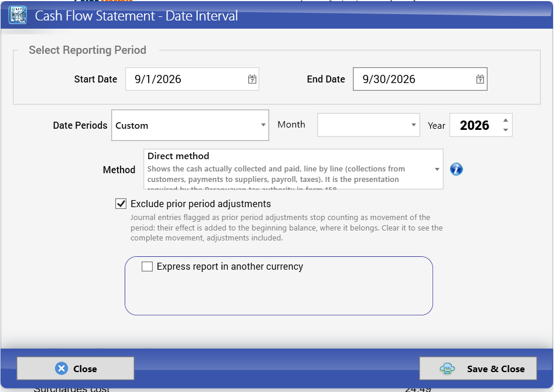Decrease the Year with down arrow
This screenshot has height=392, width=556.
pyautogui.click(x=506, y=130)
